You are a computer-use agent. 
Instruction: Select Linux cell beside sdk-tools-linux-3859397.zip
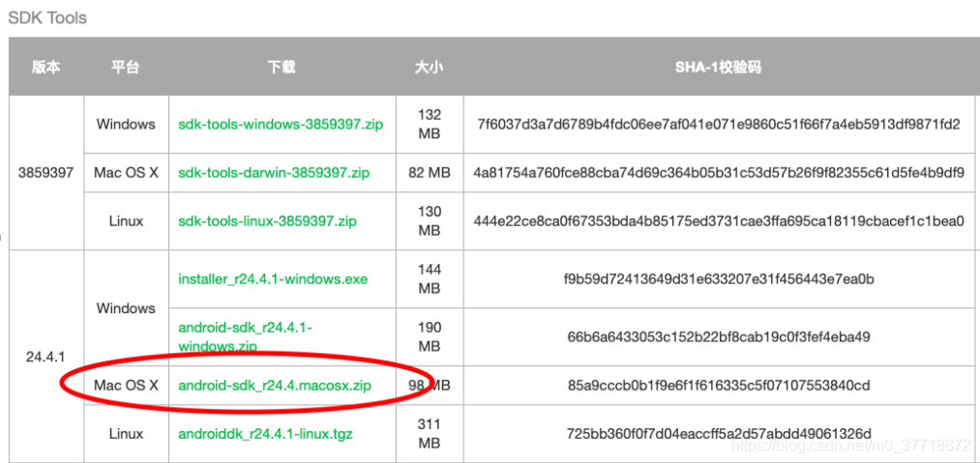pyautogui.click(x=126, y=220)
